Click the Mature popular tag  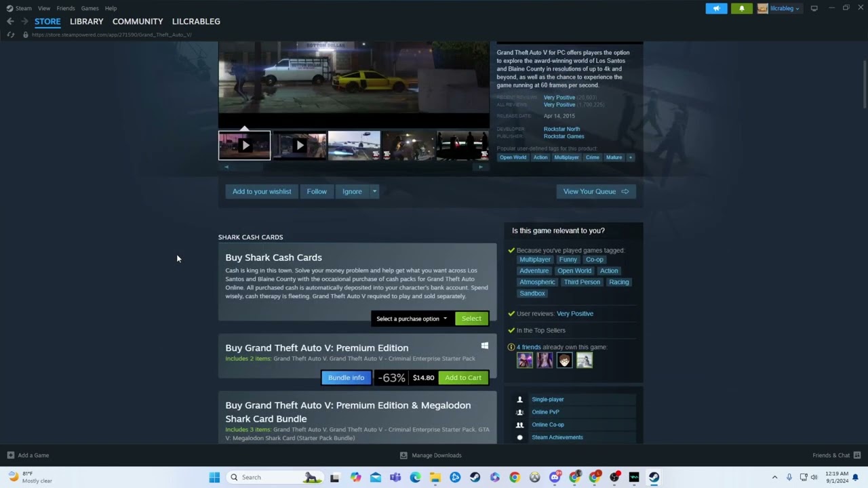[614, 157]
